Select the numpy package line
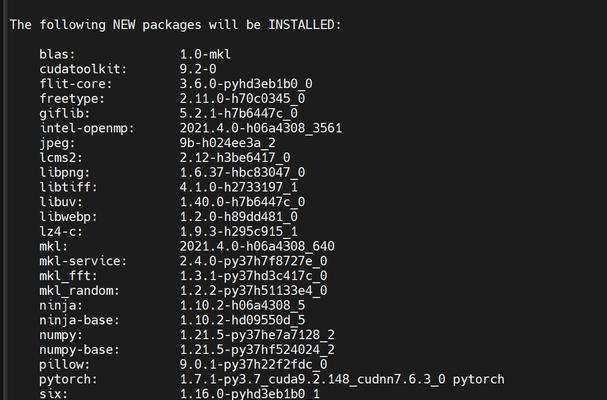This screenshot has width=607, height=400. (187, 335)
